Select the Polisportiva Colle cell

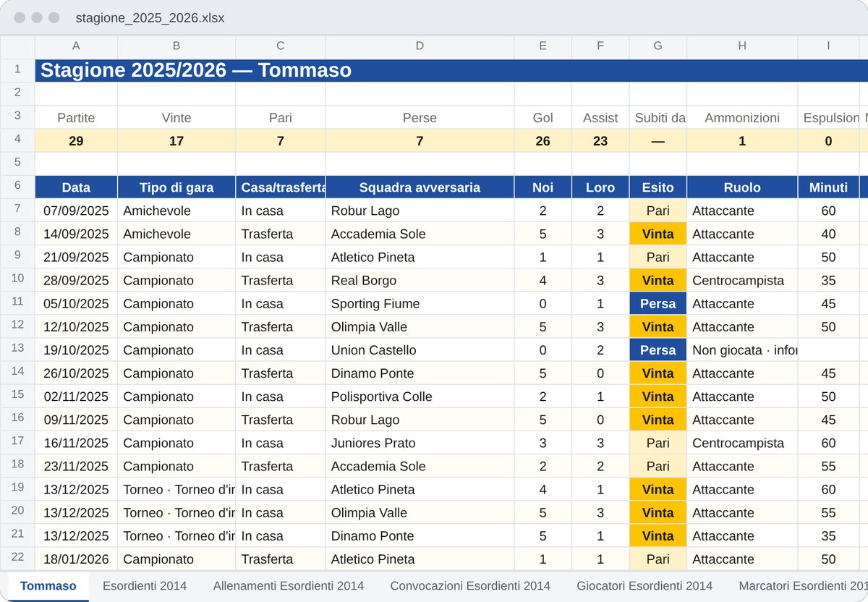click(420, 397)
